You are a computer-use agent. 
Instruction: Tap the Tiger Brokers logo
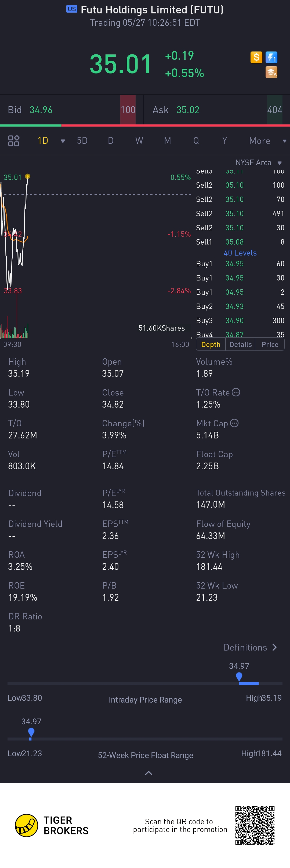point(52,826)
